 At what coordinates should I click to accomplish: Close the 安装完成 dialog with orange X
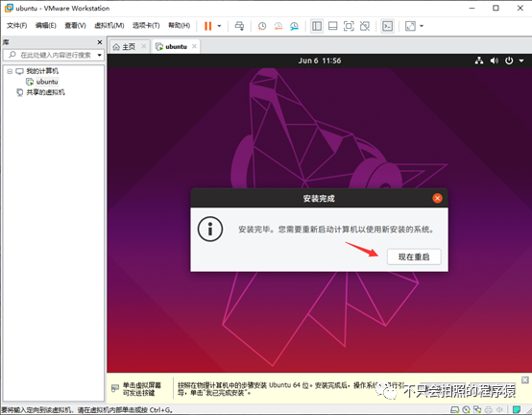click(437, 198)
